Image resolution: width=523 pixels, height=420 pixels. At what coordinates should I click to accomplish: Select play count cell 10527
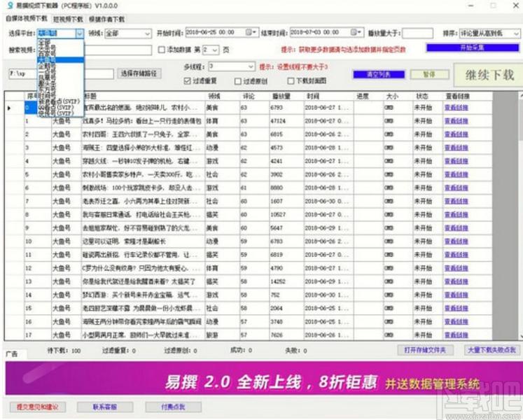tap(286, 214)
